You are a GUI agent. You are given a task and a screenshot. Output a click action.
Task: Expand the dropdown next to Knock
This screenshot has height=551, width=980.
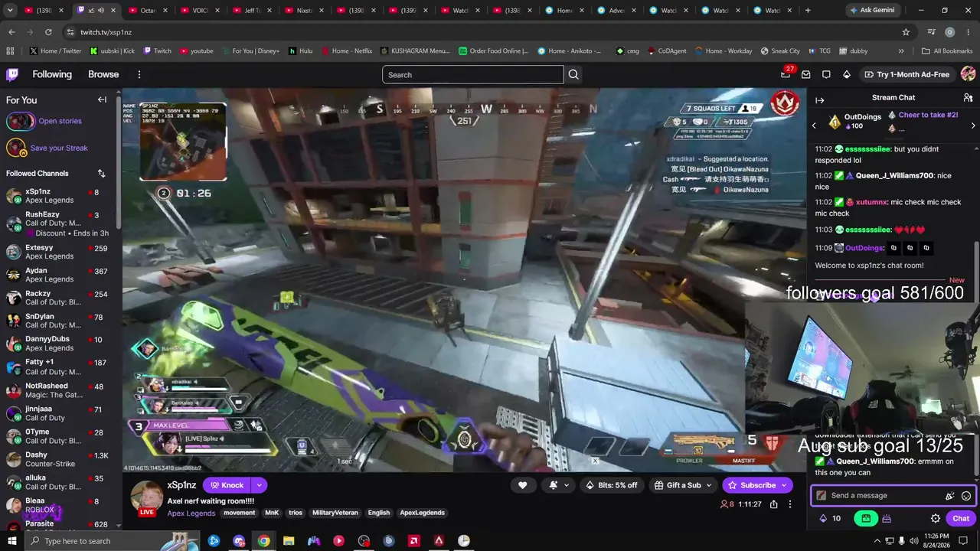click(x=260, y=485)
